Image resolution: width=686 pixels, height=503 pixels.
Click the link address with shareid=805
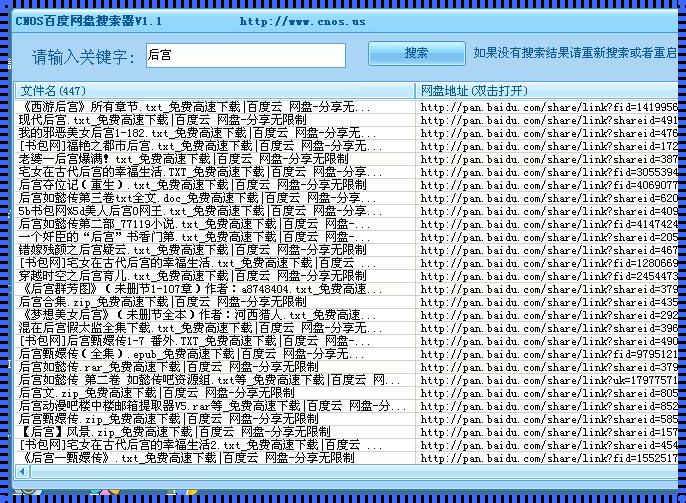click(549, 393)
